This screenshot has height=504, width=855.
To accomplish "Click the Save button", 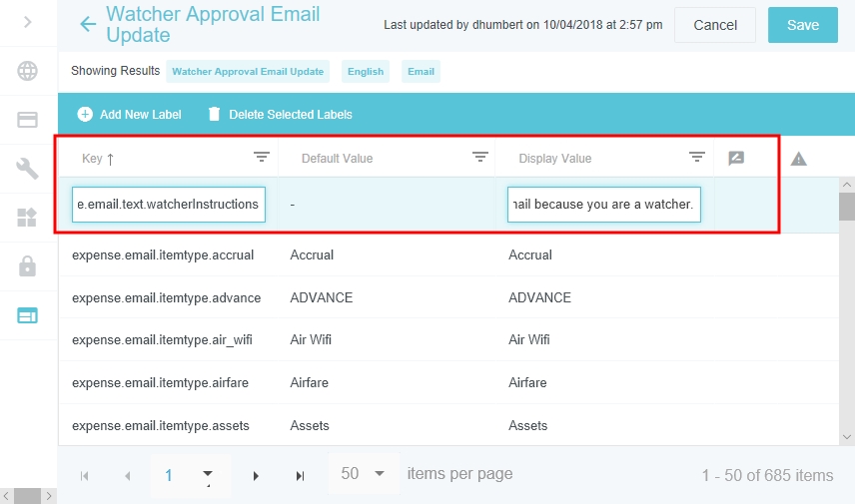I will (x=802, y=25).
